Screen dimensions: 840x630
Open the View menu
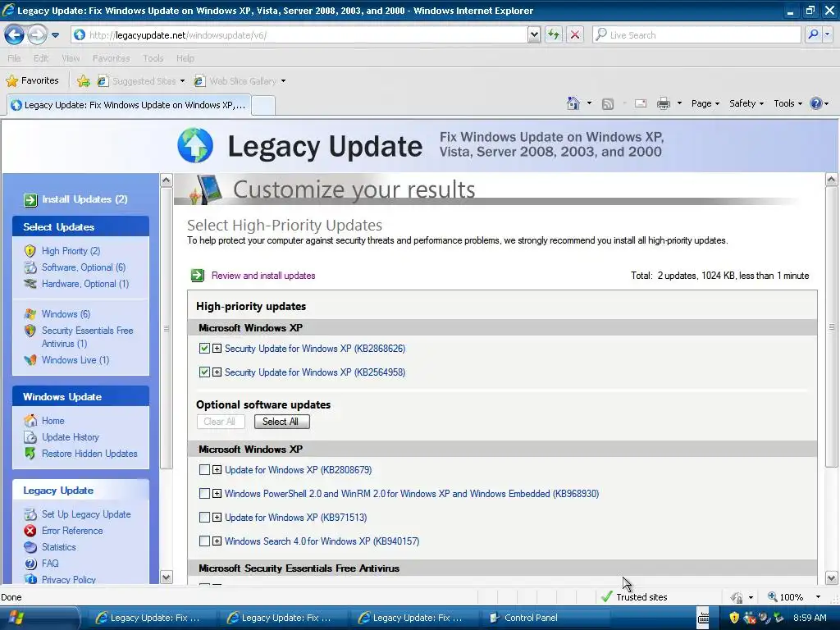[x=71, y=58]
